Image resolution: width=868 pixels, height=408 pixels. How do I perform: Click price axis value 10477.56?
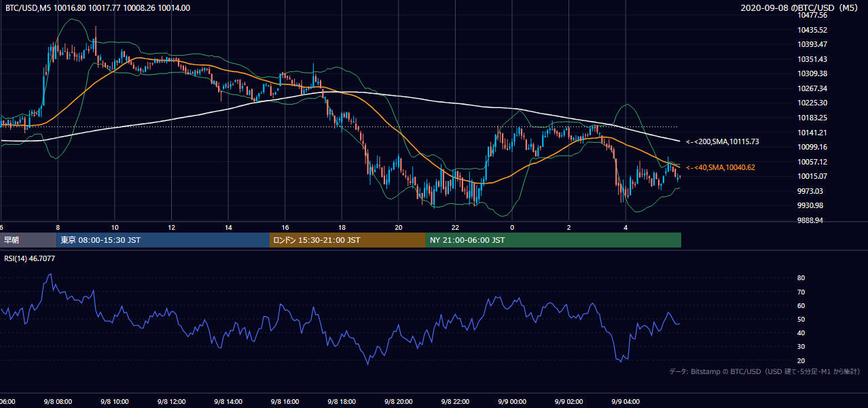click(812, 16)
